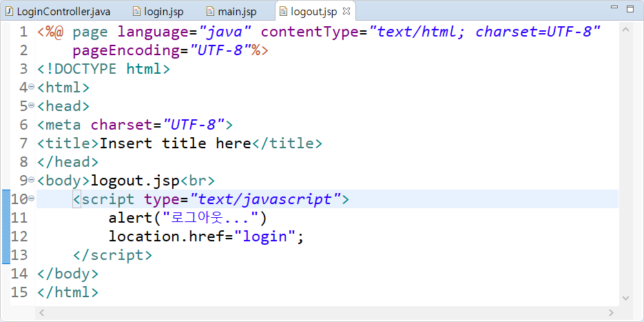The image size is (644, 322).
Task: Click the "로그아웃..." string literal
Action: pyautogui.click(x=211, y=218)
